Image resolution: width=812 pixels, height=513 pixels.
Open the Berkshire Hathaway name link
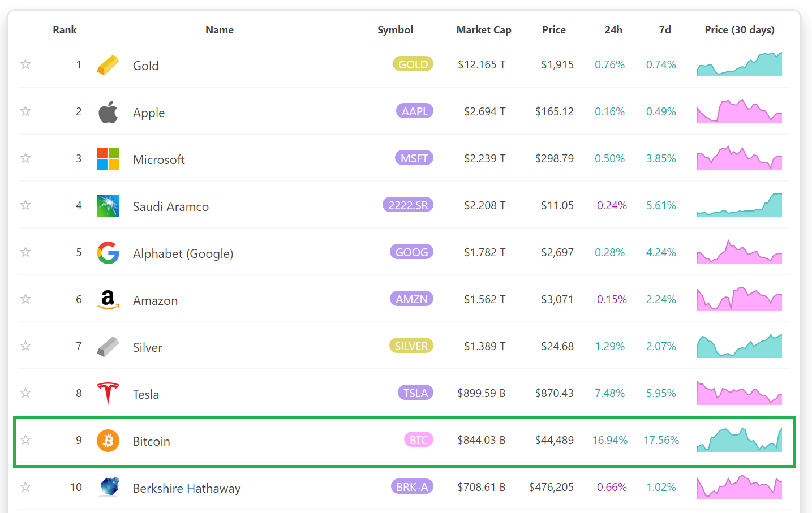(x=187, y=488)
